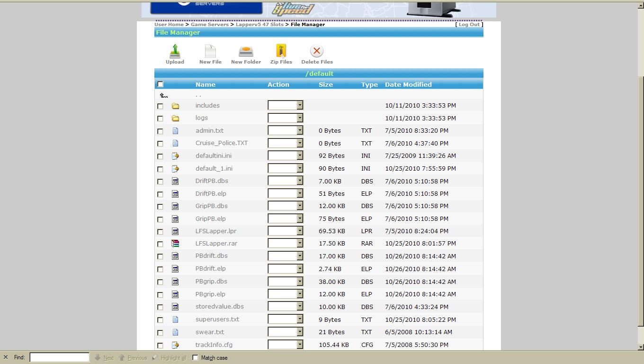
Task: Open Lapperv5 47 Slots breadcrumb link
Action: click(x=259, y=24)
